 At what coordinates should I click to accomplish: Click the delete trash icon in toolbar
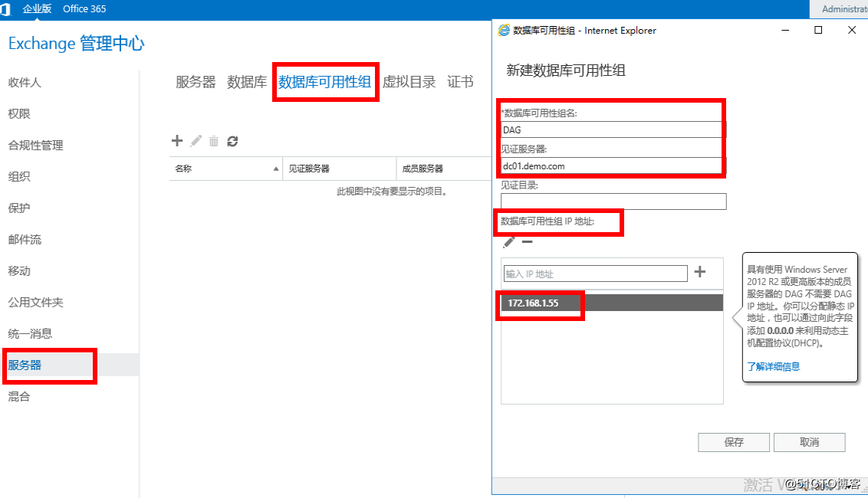click(x=214, y=141)
